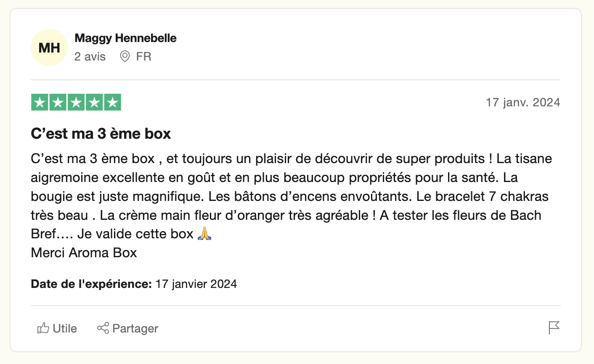Image resolution: width=594 pixels, height=364 pixels.
Task: Click the first green star
Action: coord(40,103)
